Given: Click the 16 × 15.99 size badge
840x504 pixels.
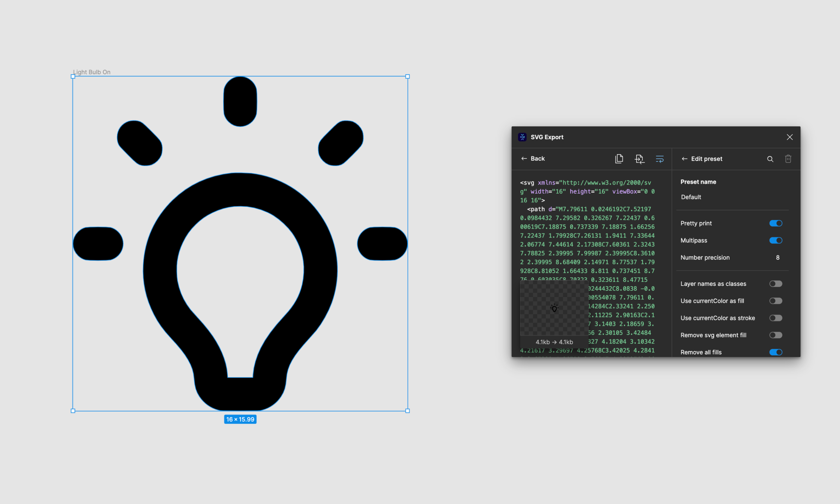Looking at the screenshot, I should click(x=240, y=419).
